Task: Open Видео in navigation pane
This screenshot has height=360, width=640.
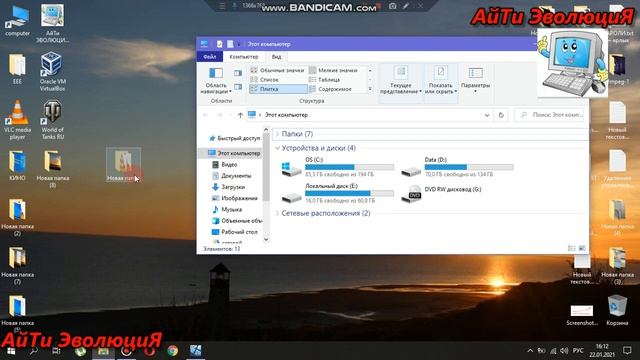Action: click(x=224, y=164)
